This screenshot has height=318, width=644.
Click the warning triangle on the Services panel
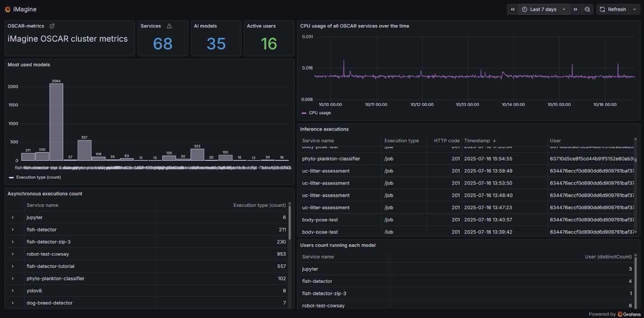coord(169,26)
